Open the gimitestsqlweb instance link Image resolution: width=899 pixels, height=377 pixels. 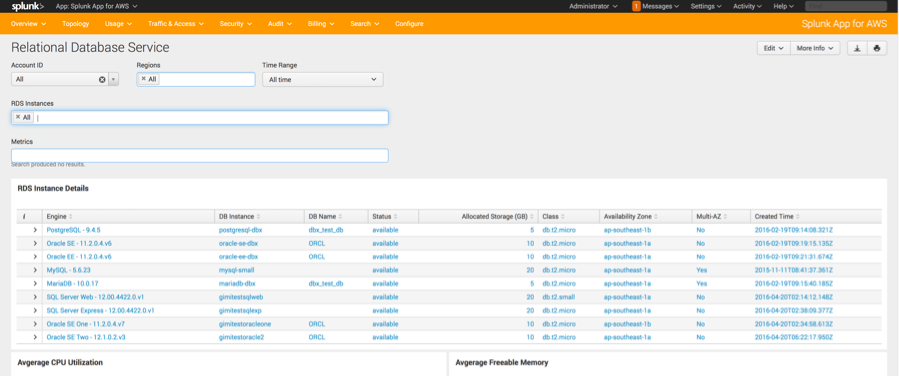click(241, 297)
